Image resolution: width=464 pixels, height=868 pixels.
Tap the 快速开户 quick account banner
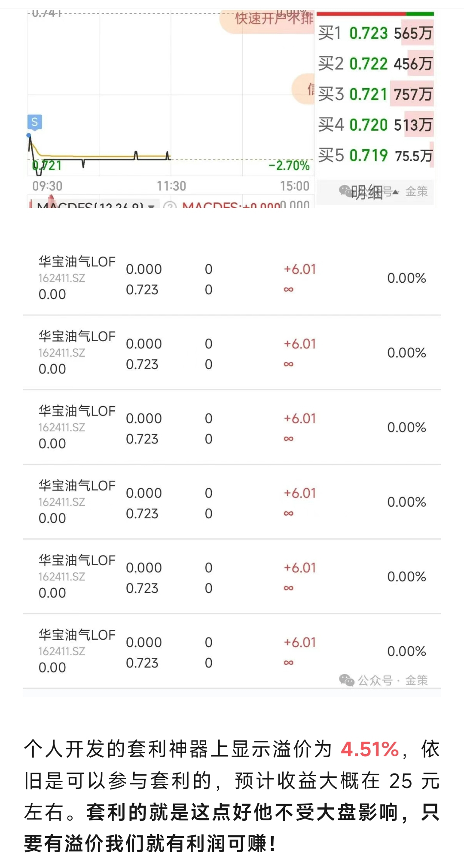[267, 20]
